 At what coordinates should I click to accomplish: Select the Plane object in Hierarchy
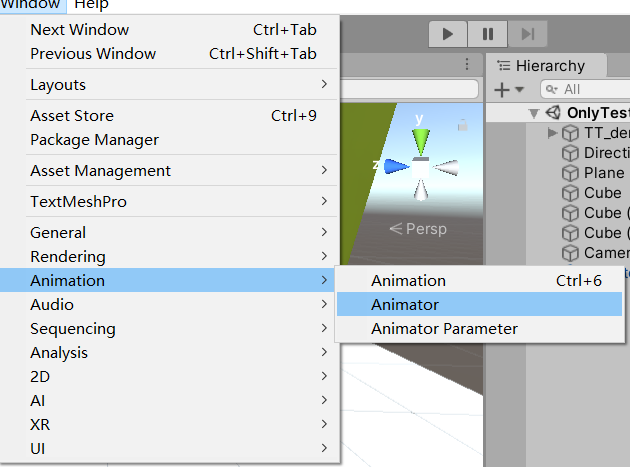(604, 173)
